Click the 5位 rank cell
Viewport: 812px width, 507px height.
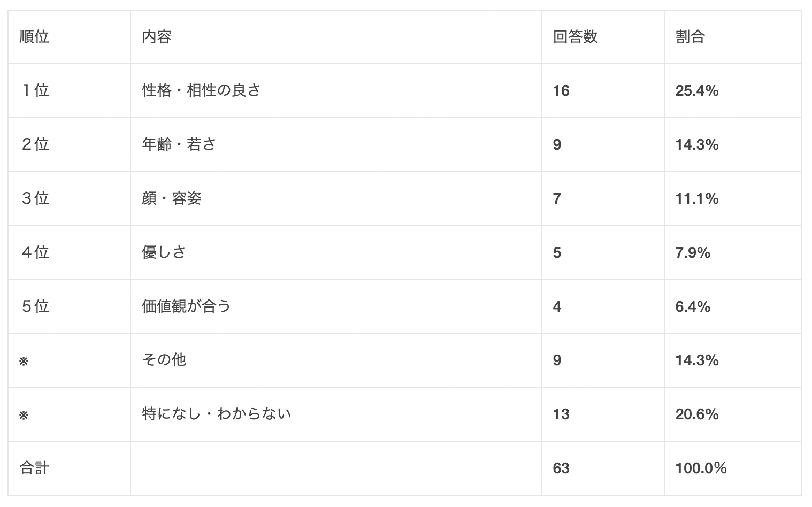click(x=35, y=306)
